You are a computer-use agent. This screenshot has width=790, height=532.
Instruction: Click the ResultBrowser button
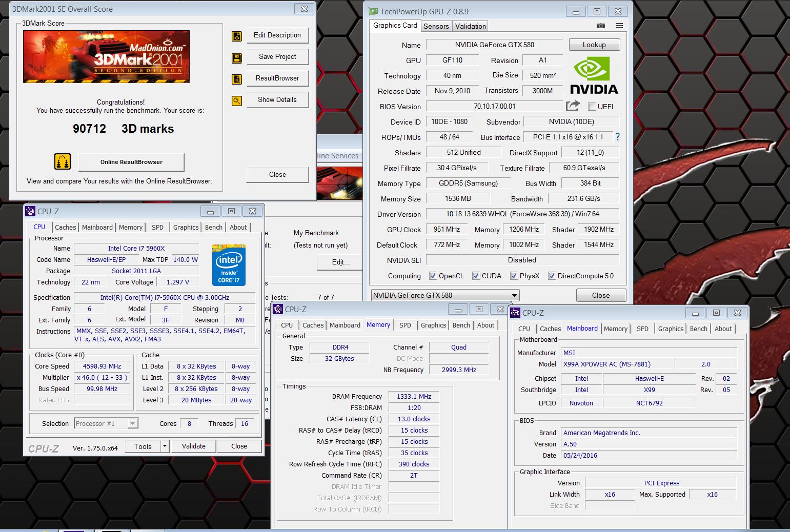coord(277,78)
